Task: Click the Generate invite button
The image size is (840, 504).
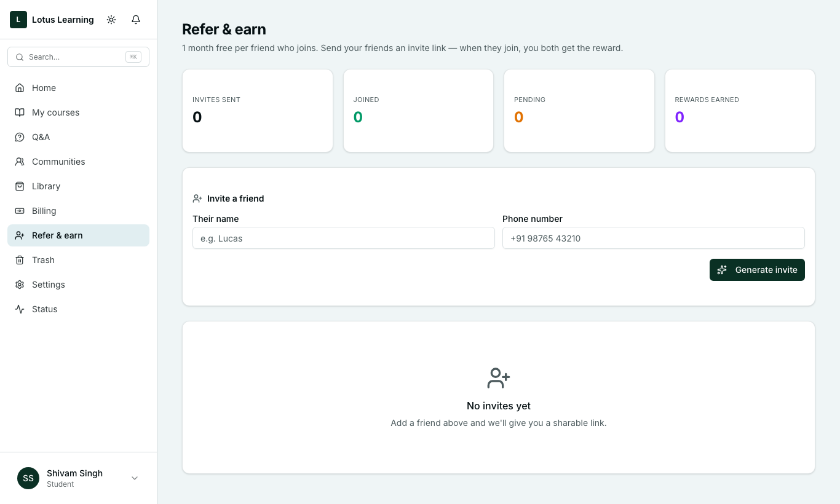Action: pyautogui.click(x=757, y=270)
